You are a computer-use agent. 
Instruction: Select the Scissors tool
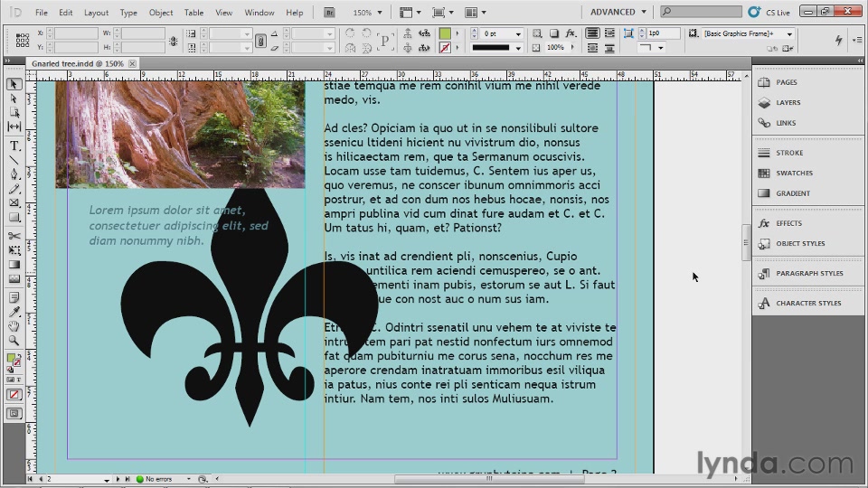coord(14,236)
